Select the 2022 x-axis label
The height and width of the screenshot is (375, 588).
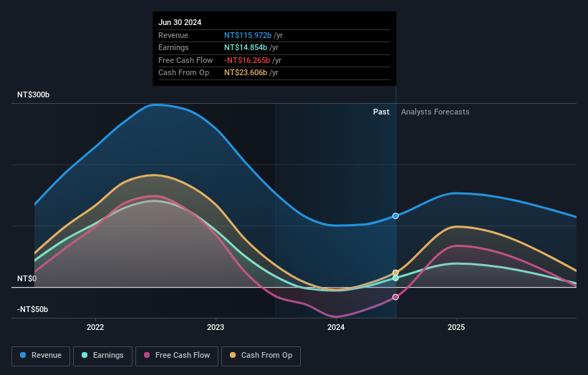(x=95, y=327)
